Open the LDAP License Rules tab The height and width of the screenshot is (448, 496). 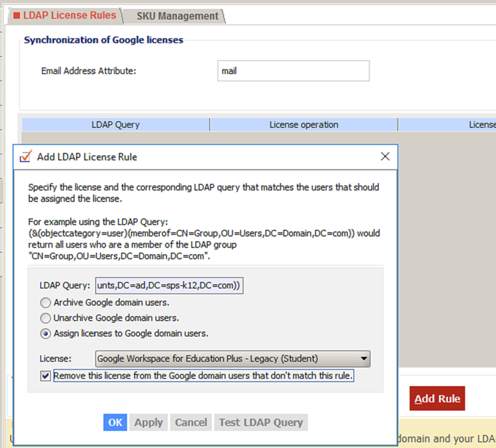tap(65, 15)
